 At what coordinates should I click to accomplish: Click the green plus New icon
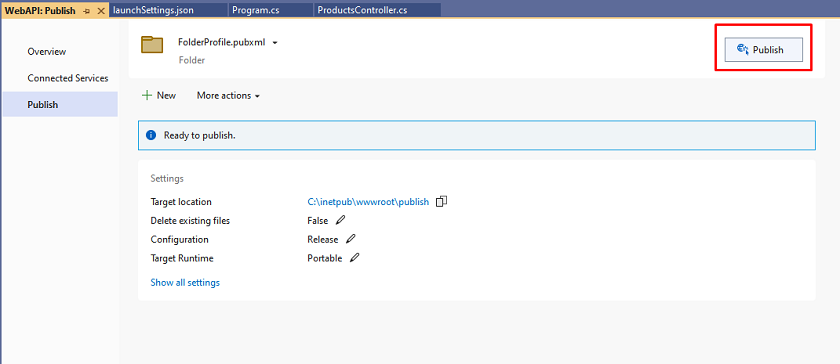coord(147,95)
